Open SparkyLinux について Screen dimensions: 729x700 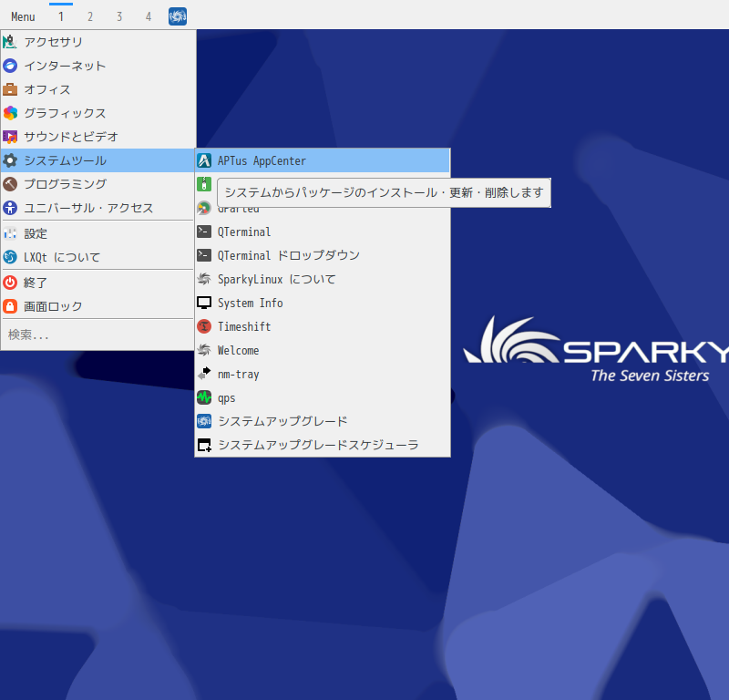323,279
